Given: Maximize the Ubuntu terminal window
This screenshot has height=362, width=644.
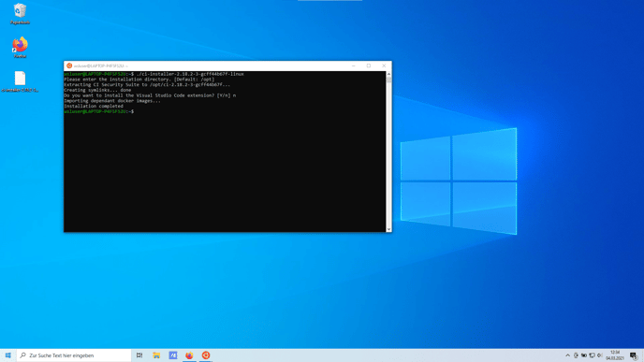Looking at the screenshot, I should [369, 65].
